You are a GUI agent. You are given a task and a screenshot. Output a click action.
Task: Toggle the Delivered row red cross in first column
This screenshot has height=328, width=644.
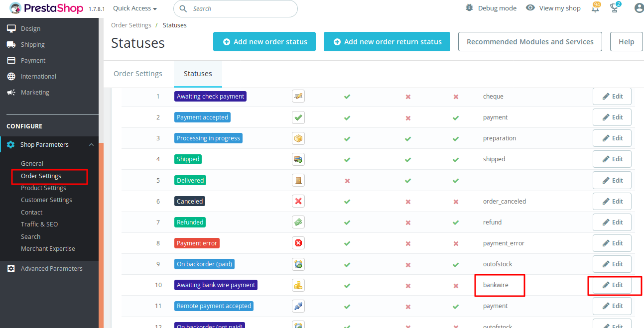pyautogui.click(x=347, y=181)
